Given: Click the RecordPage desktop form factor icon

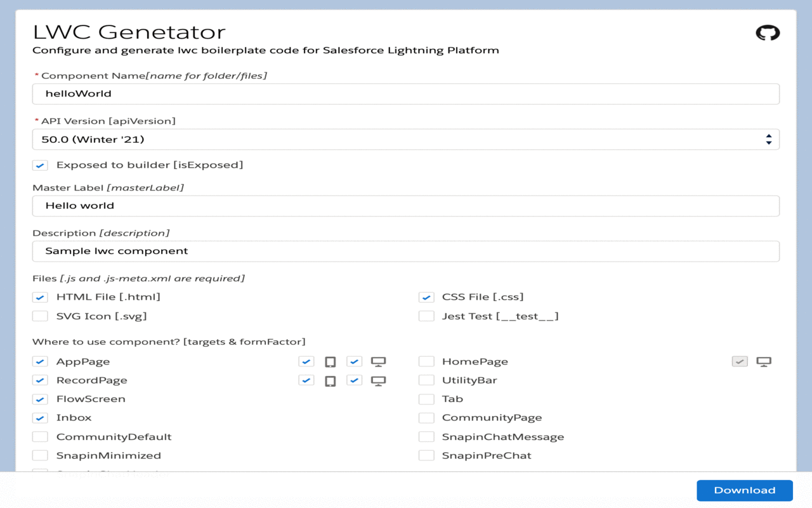Looking at the screenshot, I should pos(379,381).
